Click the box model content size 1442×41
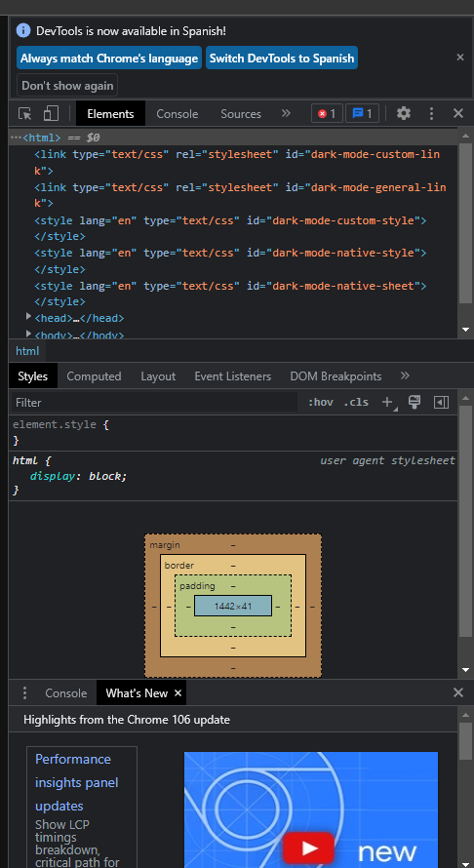Viewport: 474px width, 868px height. pos(233,607)
